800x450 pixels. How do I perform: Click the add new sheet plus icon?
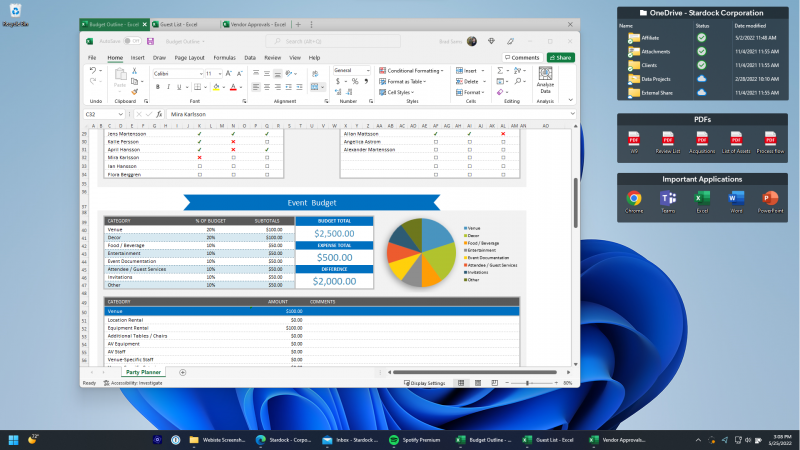tap(182, 372)
